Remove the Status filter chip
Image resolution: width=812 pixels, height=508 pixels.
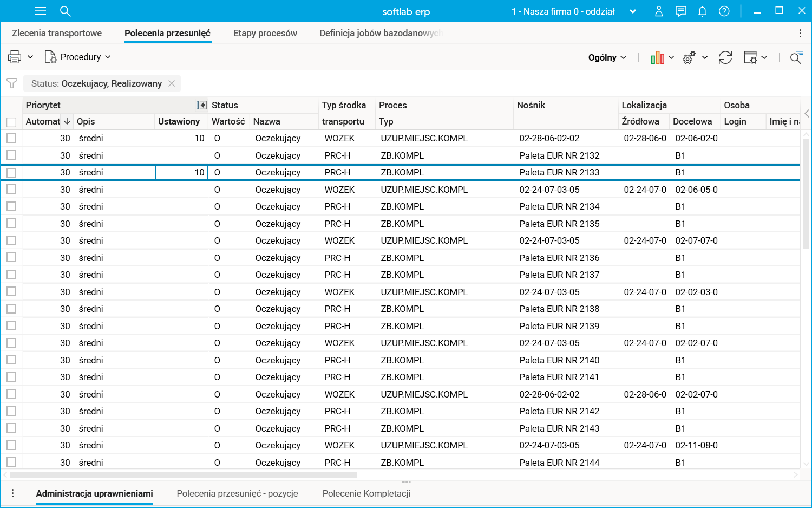click(x=172, y=83)
